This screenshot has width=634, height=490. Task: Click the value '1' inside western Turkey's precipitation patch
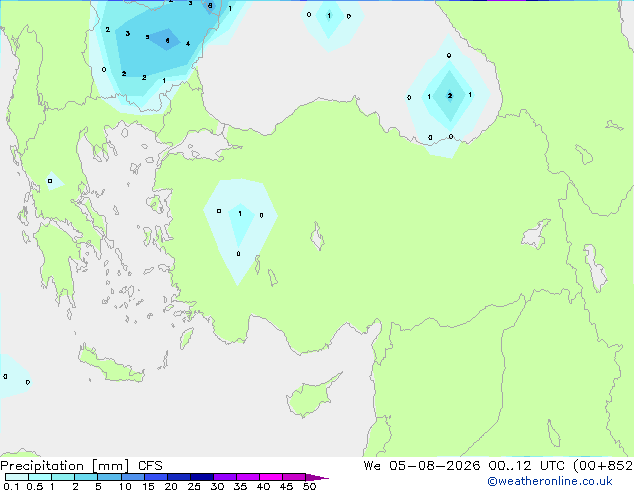click(x=240, y=213)
